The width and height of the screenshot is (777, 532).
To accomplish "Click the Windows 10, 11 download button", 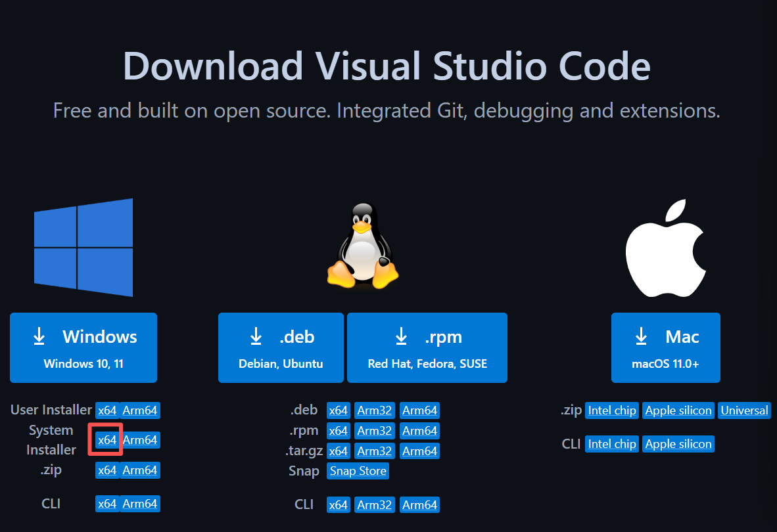I will pos(83,347).
